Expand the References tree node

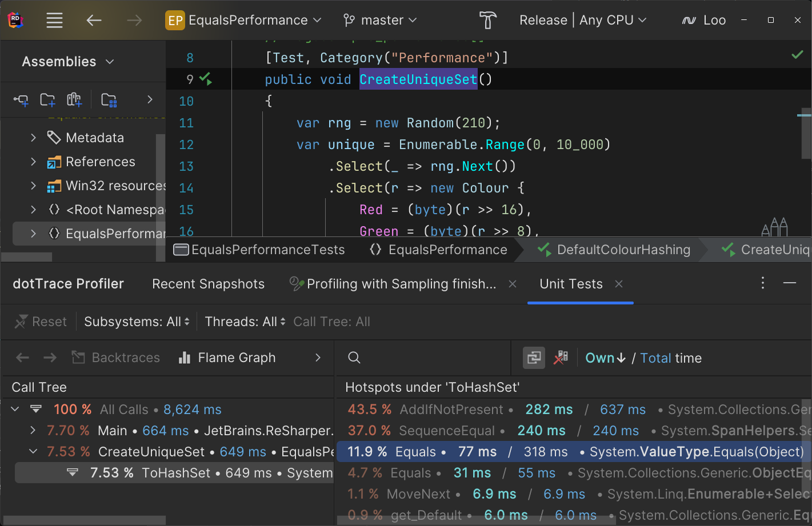click(33, 162)
